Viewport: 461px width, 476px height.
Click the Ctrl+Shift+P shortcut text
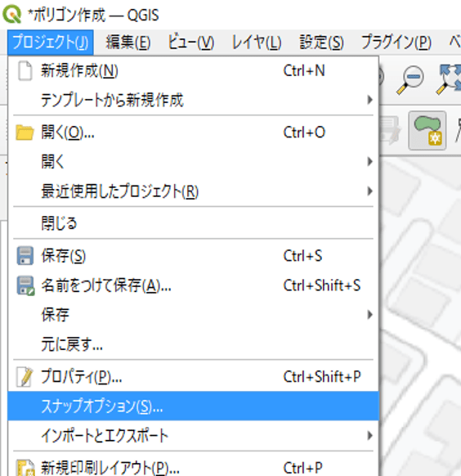(x=322, y=377)
